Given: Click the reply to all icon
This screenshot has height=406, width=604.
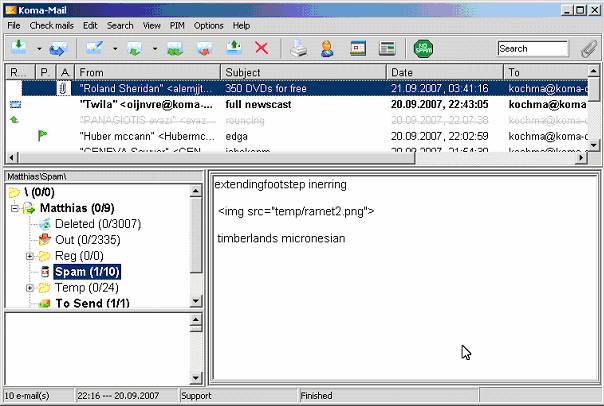Looking at the screenshot, I should pos(174,49).
